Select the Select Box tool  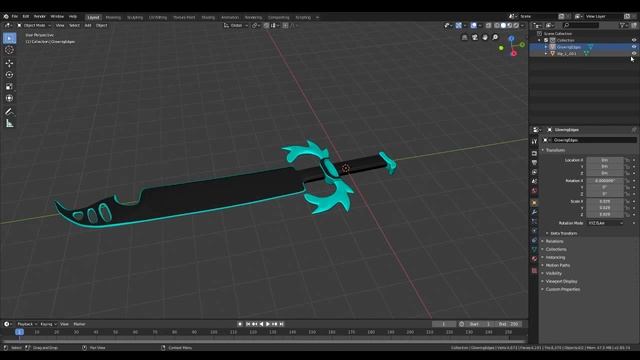coord(9,38)
